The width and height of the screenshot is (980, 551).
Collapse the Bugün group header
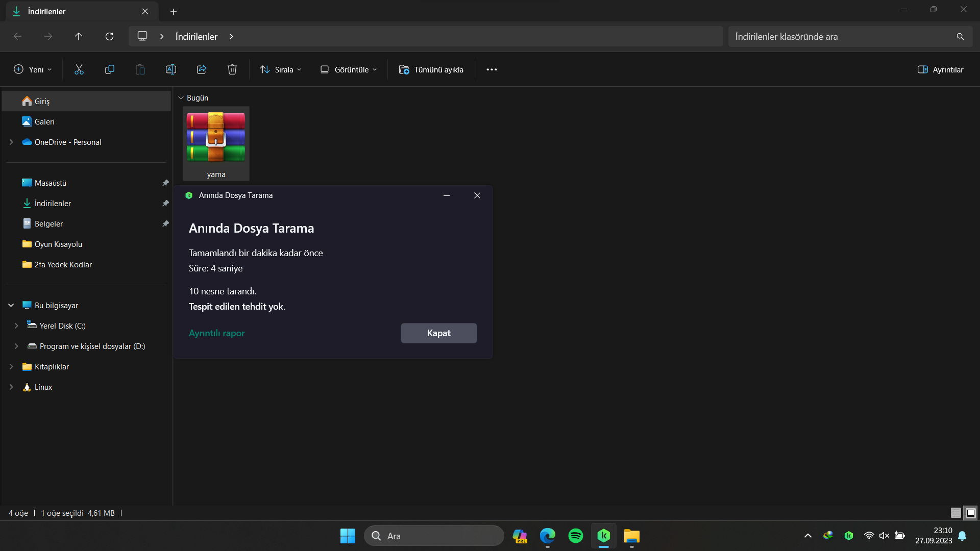point(181,98)
